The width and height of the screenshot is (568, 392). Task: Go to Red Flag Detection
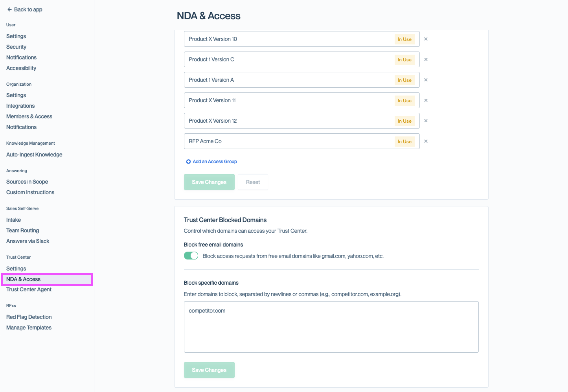pyautogui.click(x=29, y=317)
